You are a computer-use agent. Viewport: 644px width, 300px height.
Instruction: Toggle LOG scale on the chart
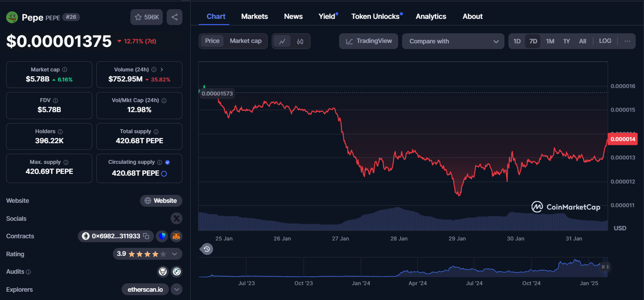605,41
